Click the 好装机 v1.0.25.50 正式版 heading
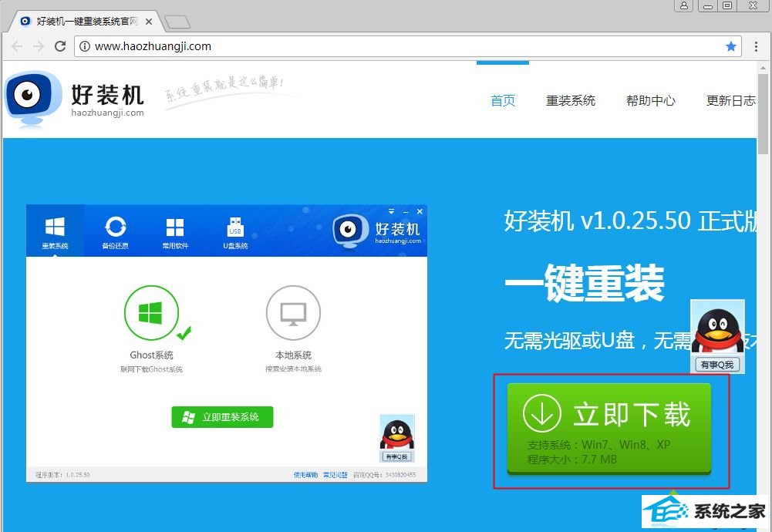Viewport: 772px width, 532px height. pos(630,221)
